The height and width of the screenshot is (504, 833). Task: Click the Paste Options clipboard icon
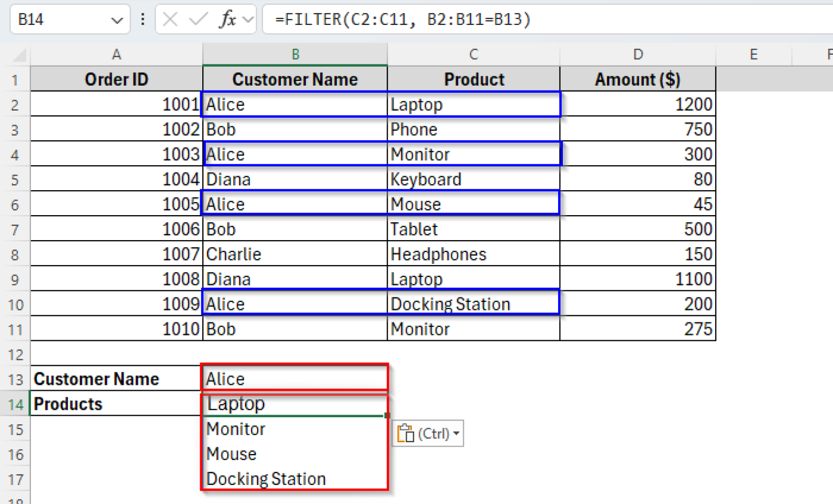[407, 433]
